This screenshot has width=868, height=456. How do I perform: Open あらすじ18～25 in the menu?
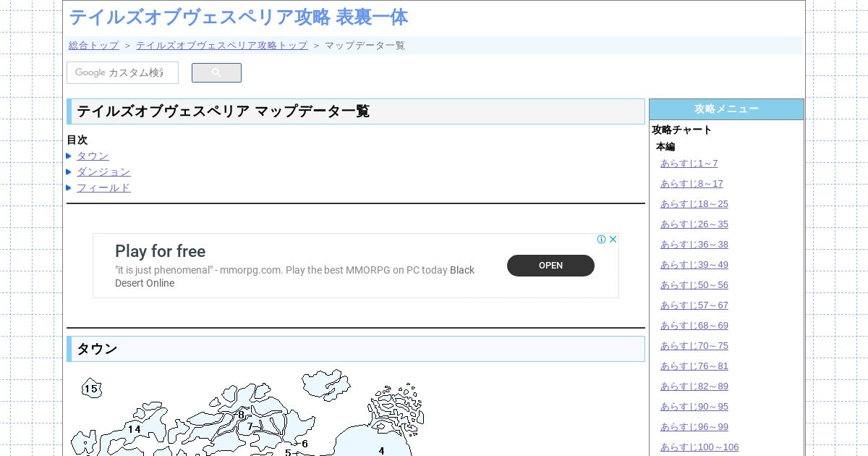tap(694, 204)
